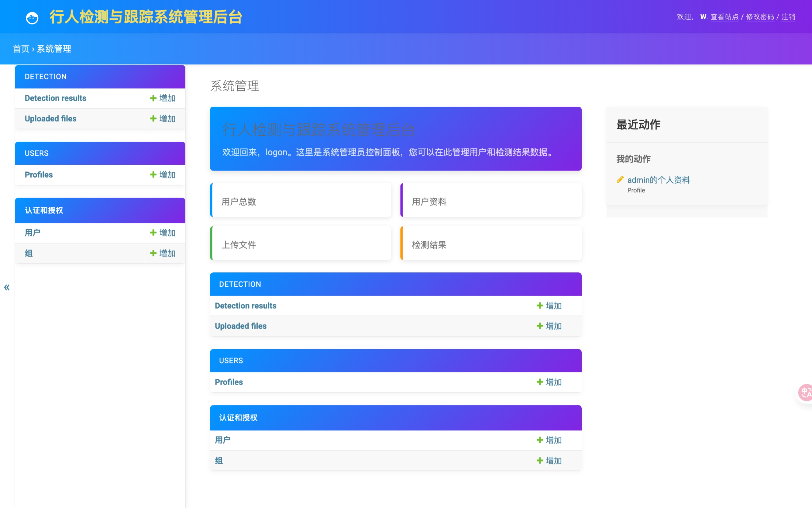Click the plus add icon for sidebar 用户
The width and height of the screenshot is (812, 508).
153,233
